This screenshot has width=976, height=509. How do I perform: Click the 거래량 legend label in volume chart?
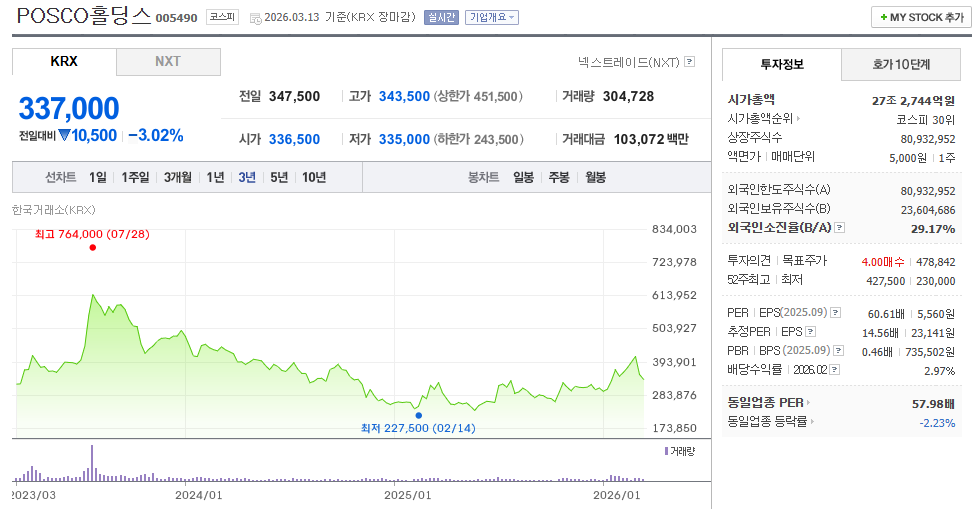(x=682, y=451)
